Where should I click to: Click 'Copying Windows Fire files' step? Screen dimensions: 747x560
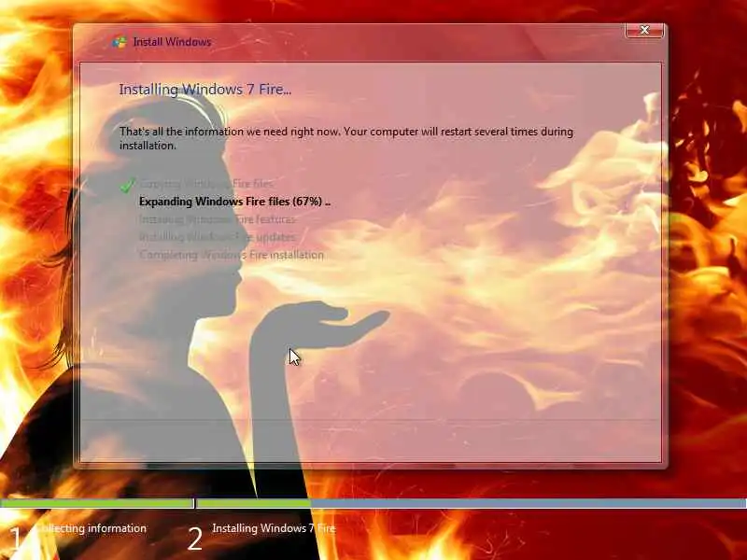pyautogui.click(x=207, y=184)
